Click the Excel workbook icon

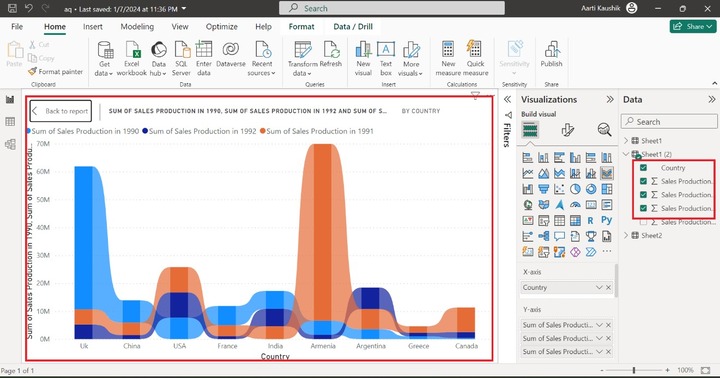coord(132,59)
